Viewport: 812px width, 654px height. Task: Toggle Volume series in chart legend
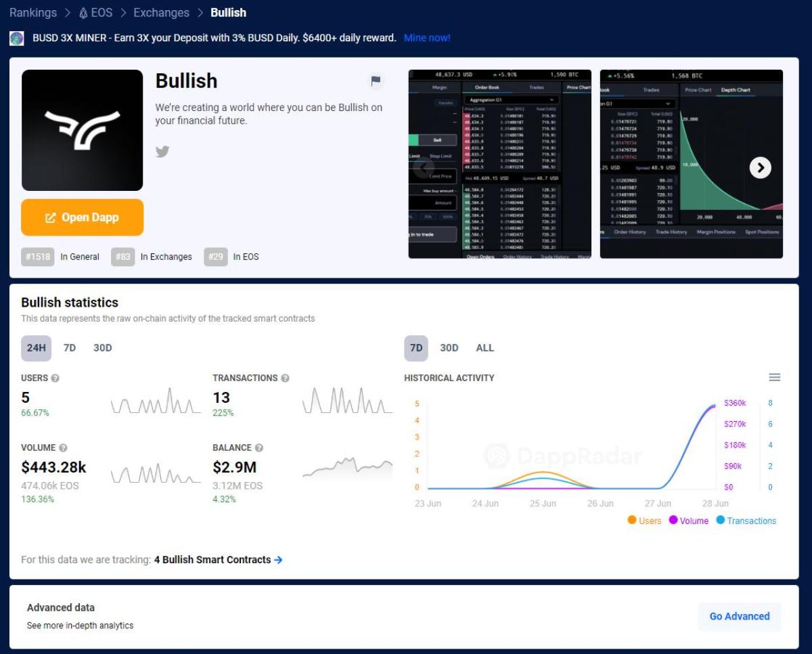coord(688,521)
